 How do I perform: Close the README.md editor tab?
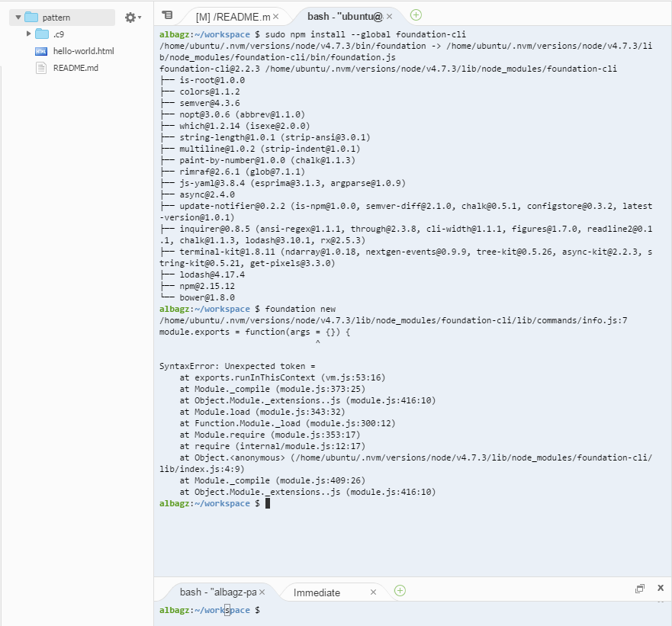tap(276, 16)
